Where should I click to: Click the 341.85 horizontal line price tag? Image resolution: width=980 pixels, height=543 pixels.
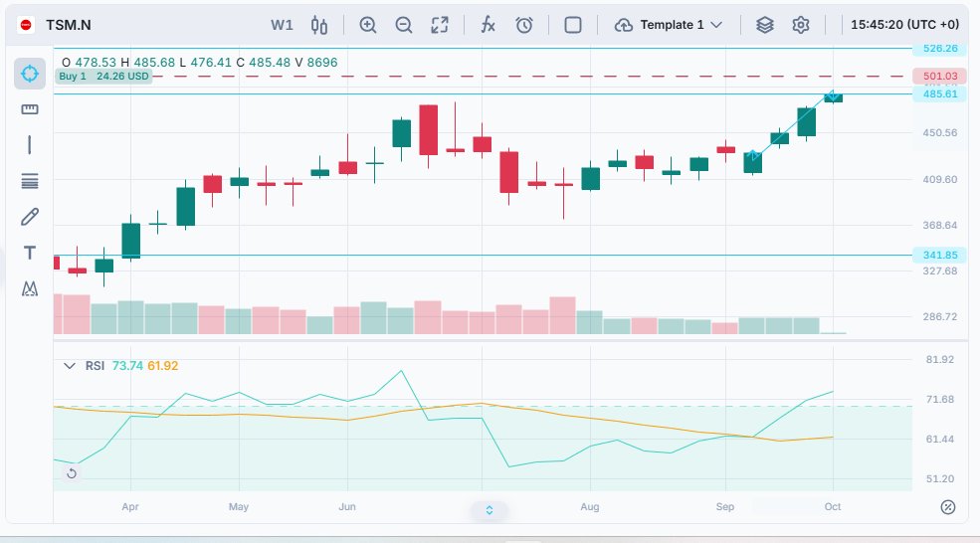939,255
